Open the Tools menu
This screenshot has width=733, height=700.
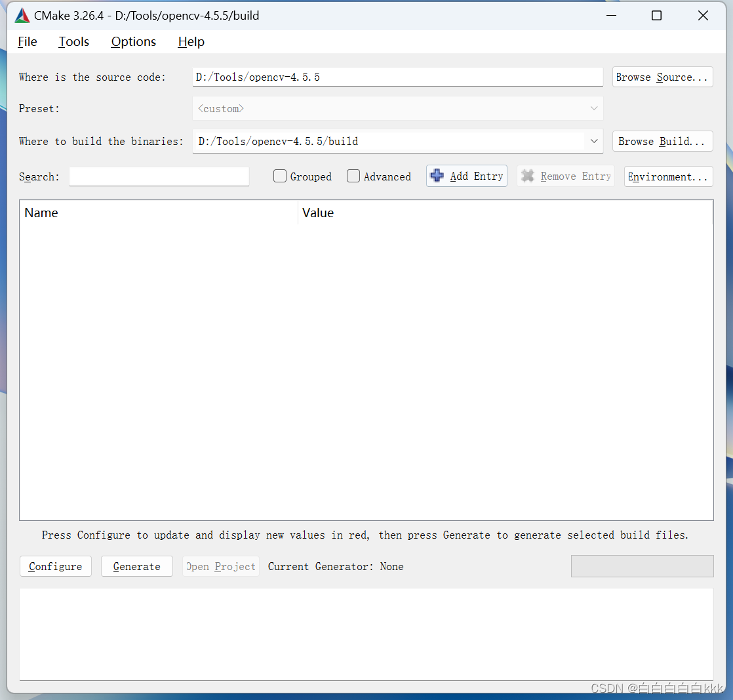pyautogui.click(x=73, y=41)
